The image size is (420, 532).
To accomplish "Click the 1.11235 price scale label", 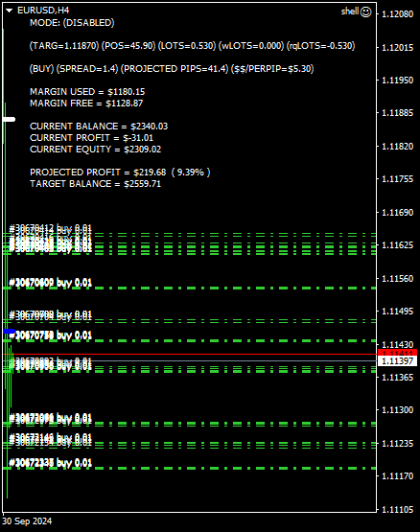I will 398,444.
